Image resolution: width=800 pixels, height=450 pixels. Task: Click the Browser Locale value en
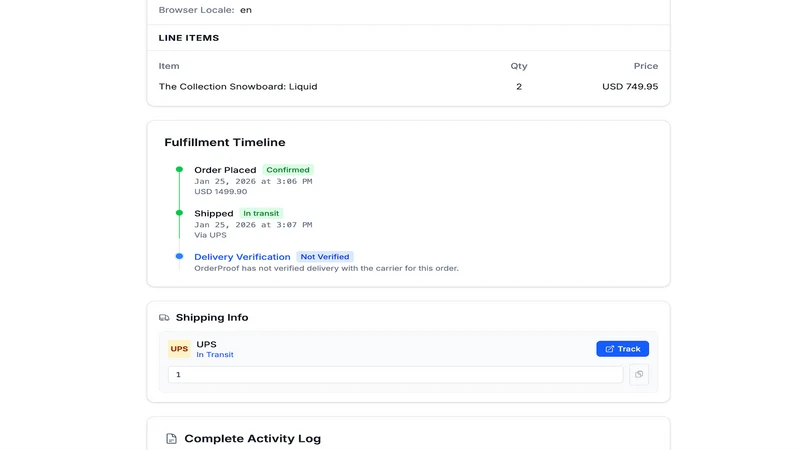[x=246, y=10]
